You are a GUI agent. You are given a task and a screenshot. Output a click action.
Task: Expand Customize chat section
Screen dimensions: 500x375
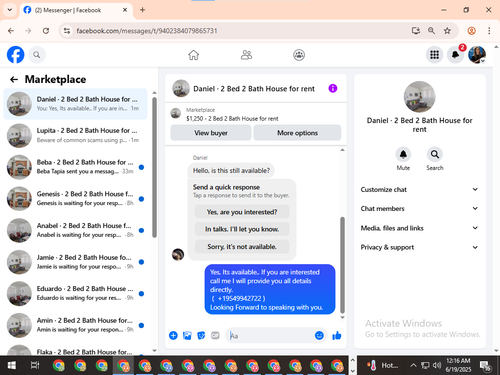[x=419, y=189]
